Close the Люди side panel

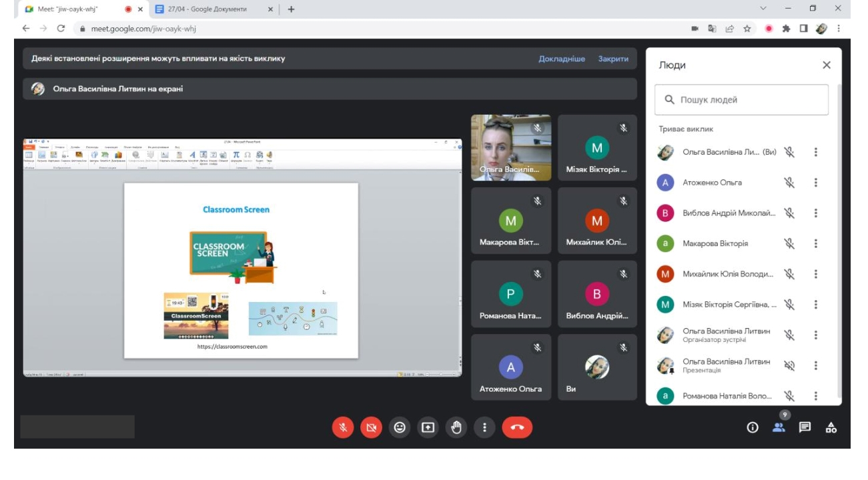tap(827, 65)
